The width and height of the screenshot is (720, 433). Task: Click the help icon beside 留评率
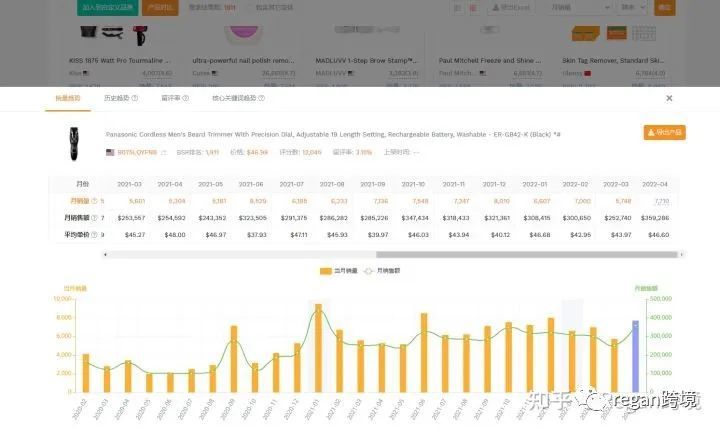coord(186,98)
